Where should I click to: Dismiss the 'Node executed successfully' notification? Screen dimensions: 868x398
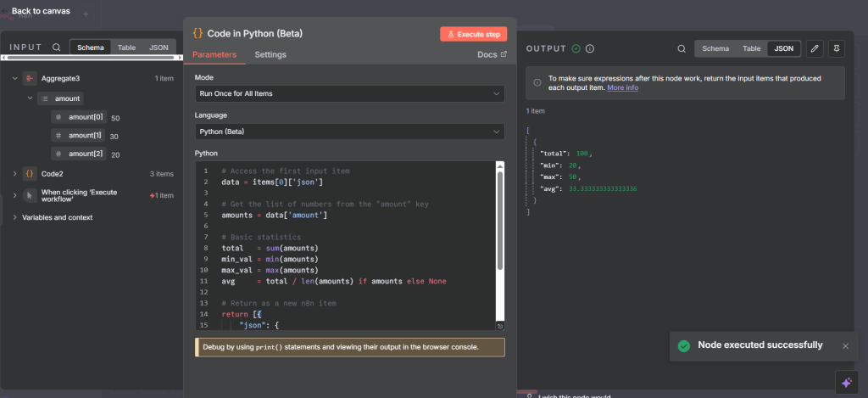pos(844,345)
